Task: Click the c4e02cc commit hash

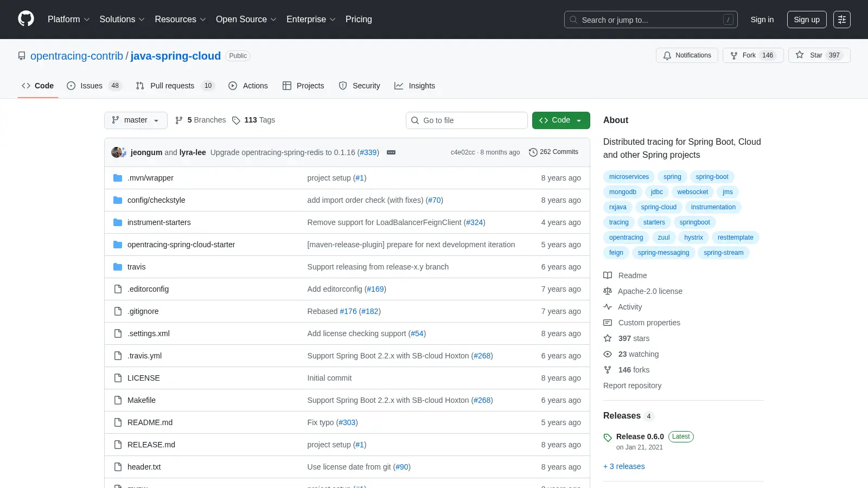Action: click(x=463, y=152)
